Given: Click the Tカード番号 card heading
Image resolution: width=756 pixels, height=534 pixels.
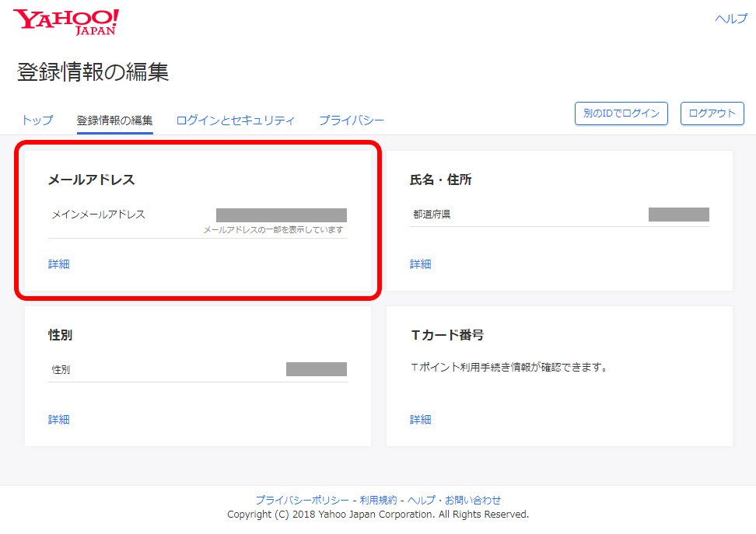Looking at the screenshot, I should point(447,335).
